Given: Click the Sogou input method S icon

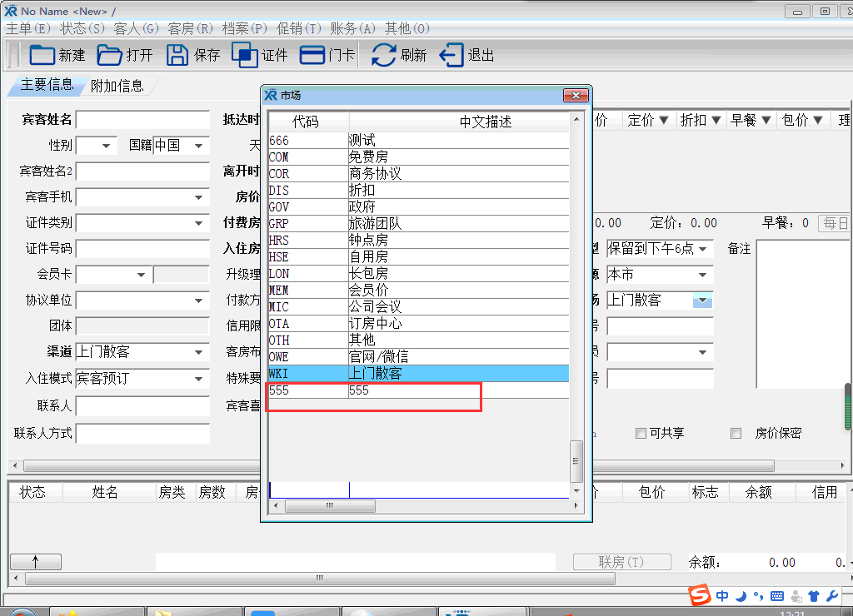Looking at the screenshot, I should point(700,595).
